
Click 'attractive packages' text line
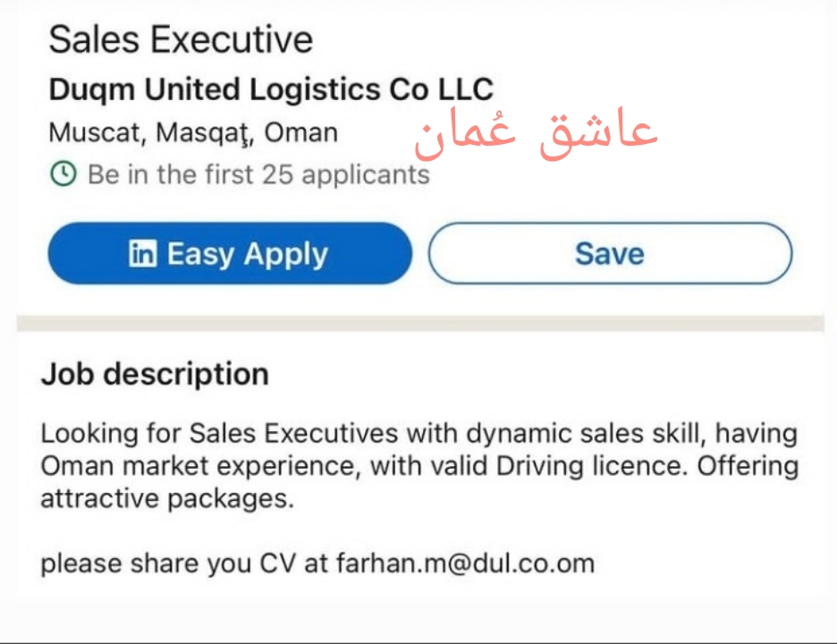[166, 498]
